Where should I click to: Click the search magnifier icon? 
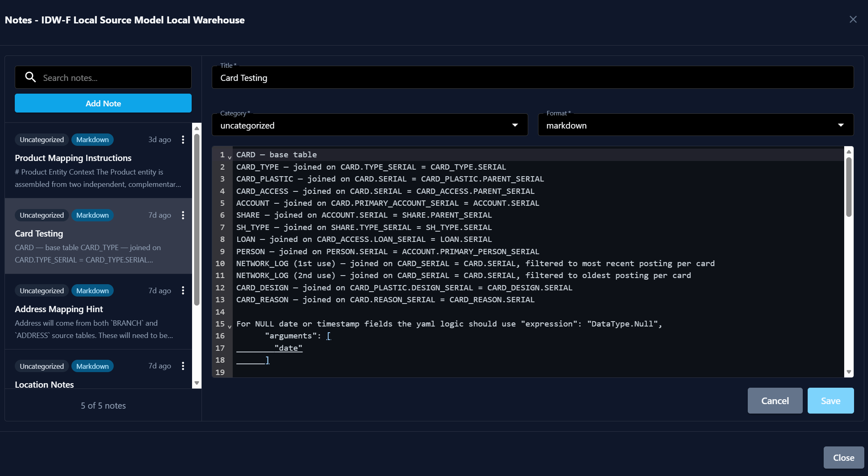pyautogui.click(x=30, y=77)
